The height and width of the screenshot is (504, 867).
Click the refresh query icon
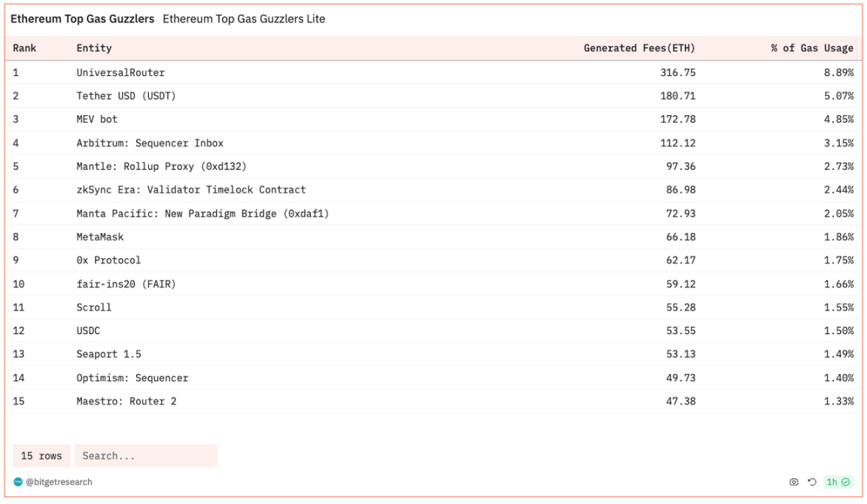click(812, 482)
